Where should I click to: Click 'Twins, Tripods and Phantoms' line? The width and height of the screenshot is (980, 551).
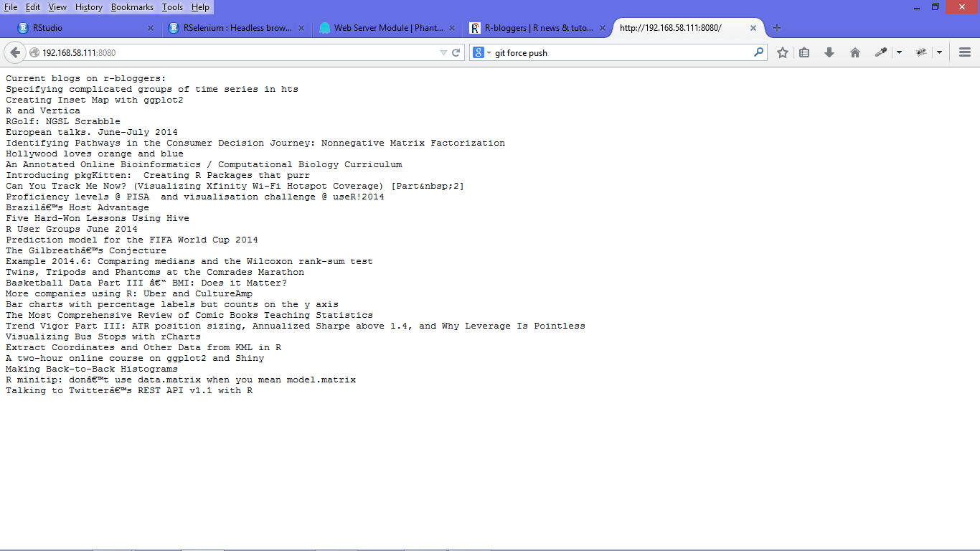coord(155,272)
